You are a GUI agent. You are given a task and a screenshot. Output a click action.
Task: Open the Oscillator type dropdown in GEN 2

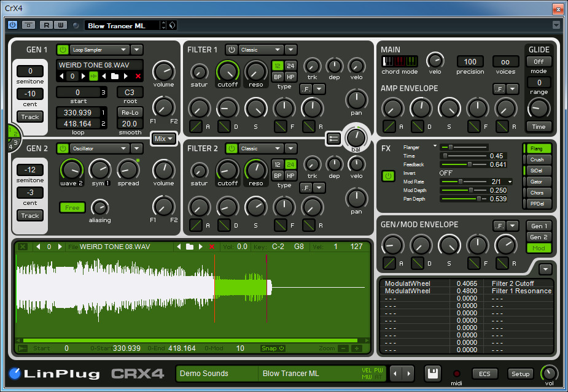[99, 148]
